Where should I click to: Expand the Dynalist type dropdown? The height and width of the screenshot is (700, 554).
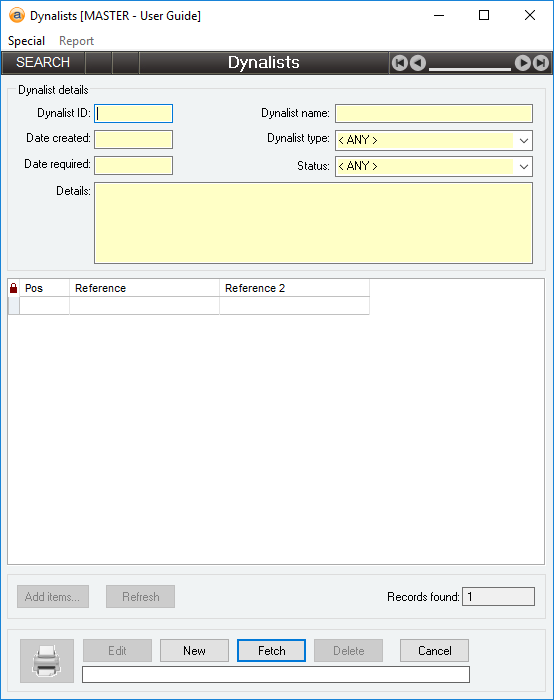click(524, 141)
